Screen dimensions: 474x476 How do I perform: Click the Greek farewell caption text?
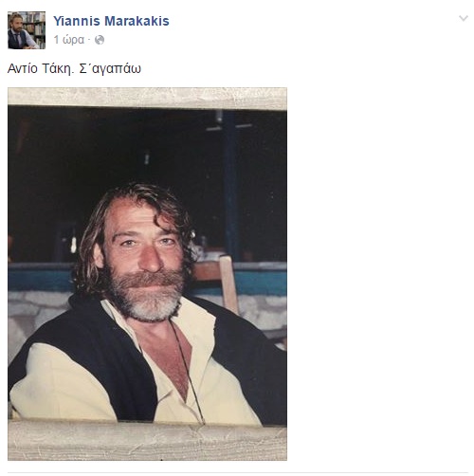(x=74, y=68)
